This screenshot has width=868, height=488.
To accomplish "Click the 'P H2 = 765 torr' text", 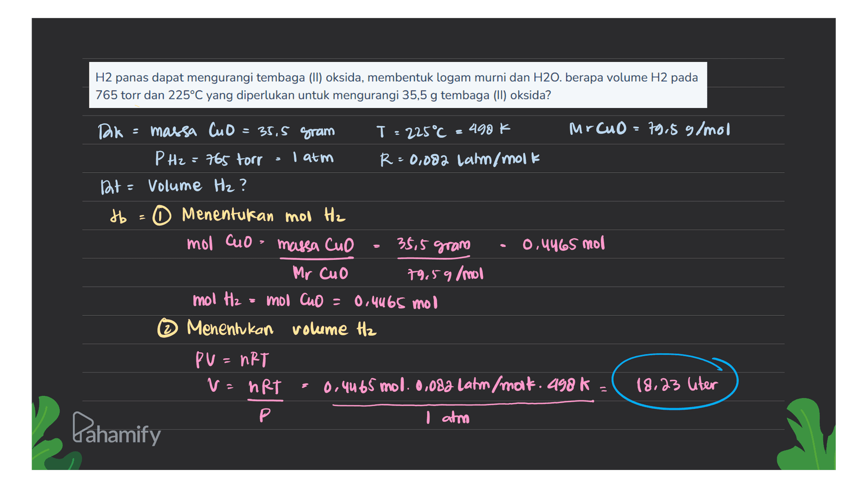I will click(x=208, y=159).
